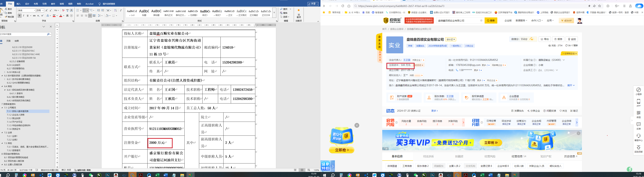Open WeChat from the left taskbar
Viewport: 644px width, 177px height.
click(91, 175)
